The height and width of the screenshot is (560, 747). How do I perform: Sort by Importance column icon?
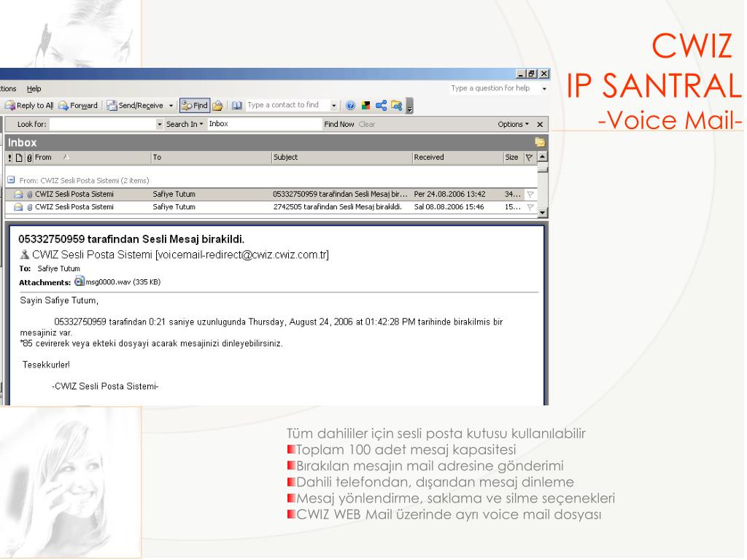(9, 157)
